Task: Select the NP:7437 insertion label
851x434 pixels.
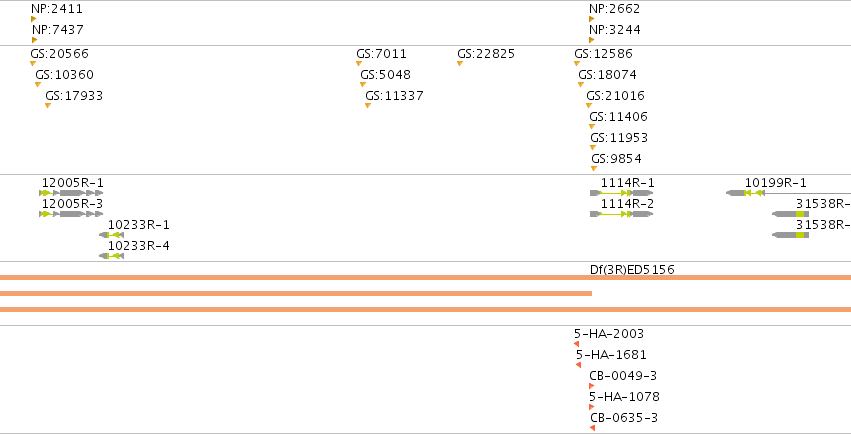Action: 58,30
